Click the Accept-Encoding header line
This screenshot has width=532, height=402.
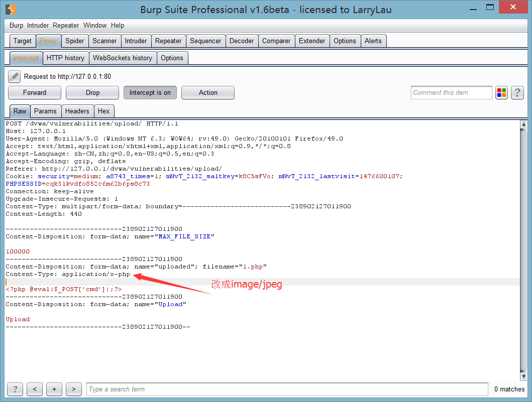tap(66, 161)
